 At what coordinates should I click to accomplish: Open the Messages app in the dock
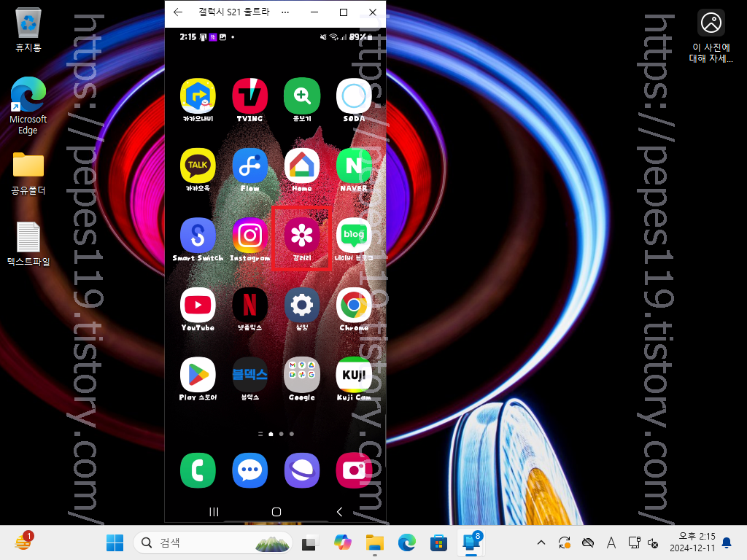[x=249, y=470]
